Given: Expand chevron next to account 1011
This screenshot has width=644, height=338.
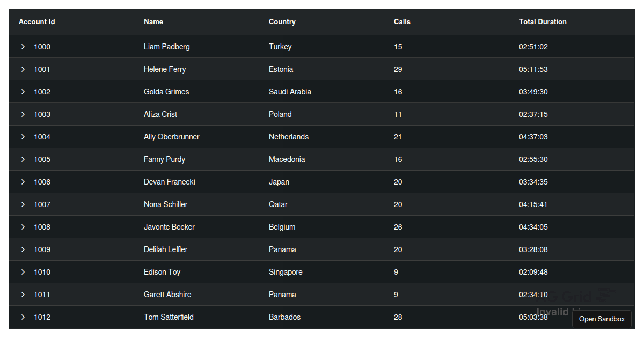Looking at the screenshot, I should [x=23, y=295].
